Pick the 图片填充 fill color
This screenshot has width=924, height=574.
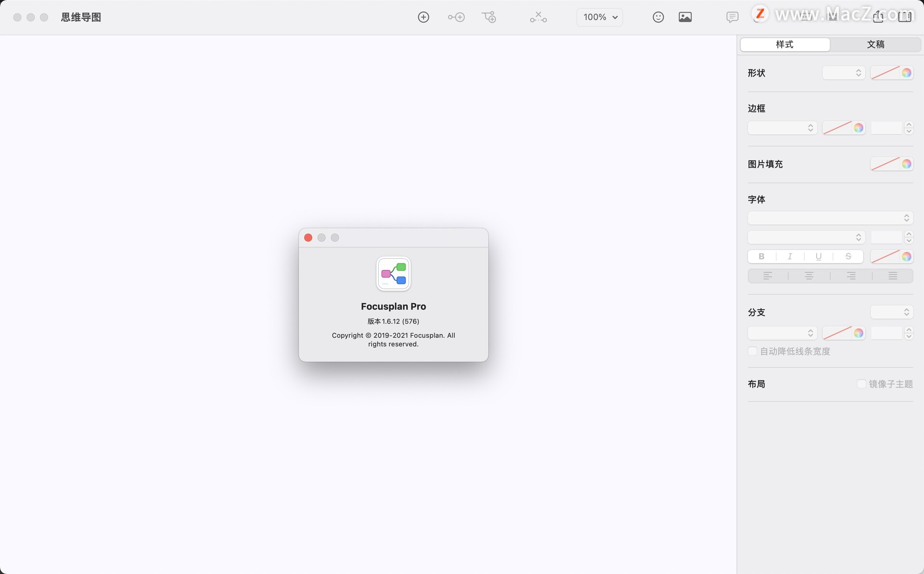coord(892,164)
